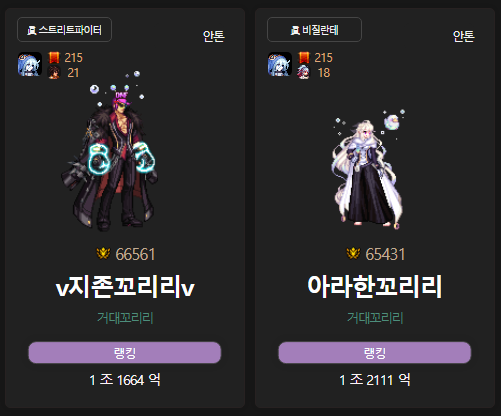Click the red banner icon beside 215 on right card
This screenshot has width=501, height=416.
point(304,57)
